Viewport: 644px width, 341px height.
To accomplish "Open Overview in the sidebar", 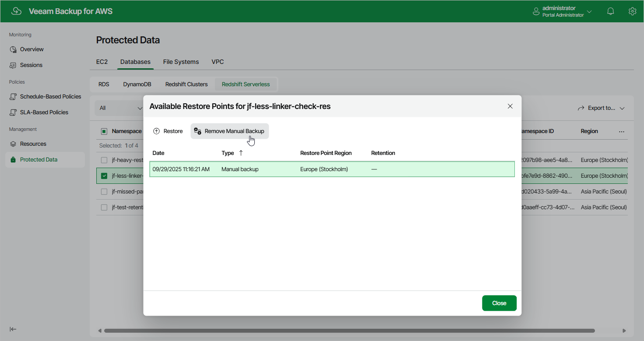I will tap(32, 49).
